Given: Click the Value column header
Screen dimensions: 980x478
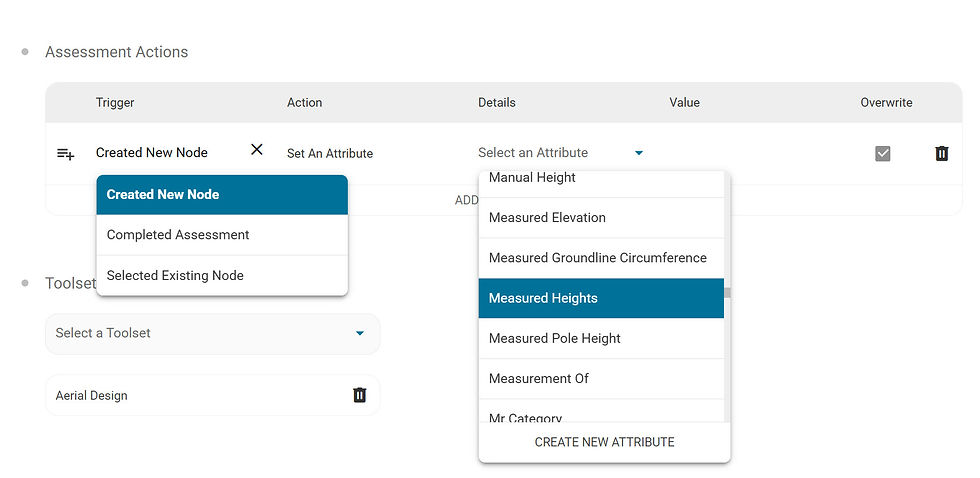Looking at the screenshot, I should (684, 102).
